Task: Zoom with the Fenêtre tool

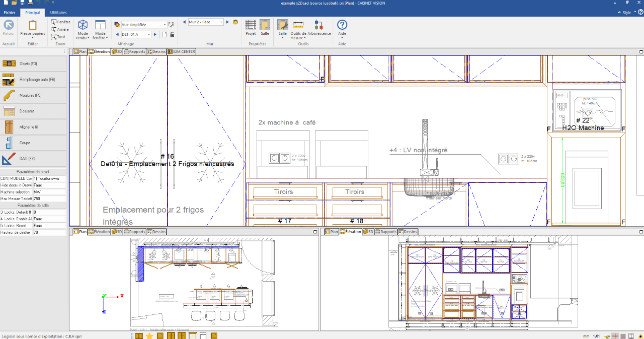Action: [x=60, y=22]
